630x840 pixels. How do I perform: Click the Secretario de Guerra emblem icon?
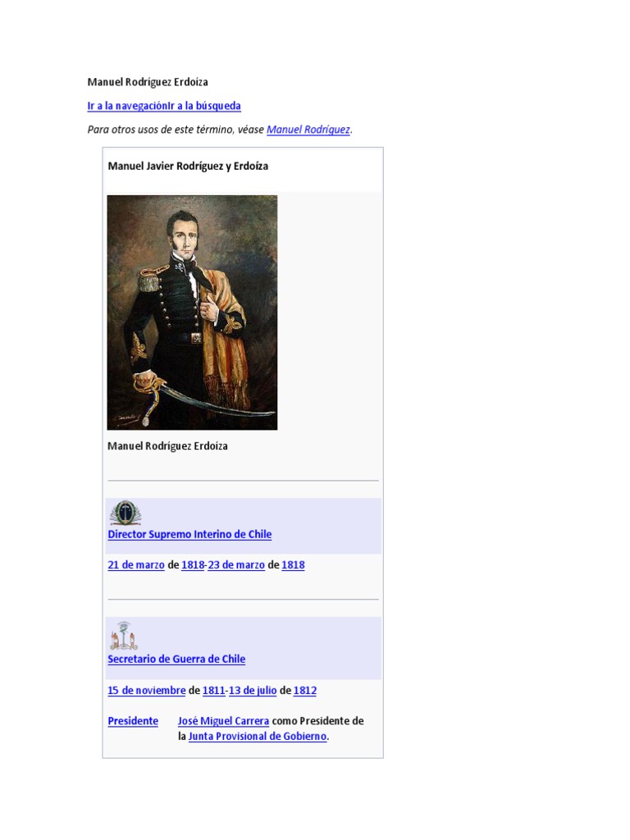click(x=124, y=636)
